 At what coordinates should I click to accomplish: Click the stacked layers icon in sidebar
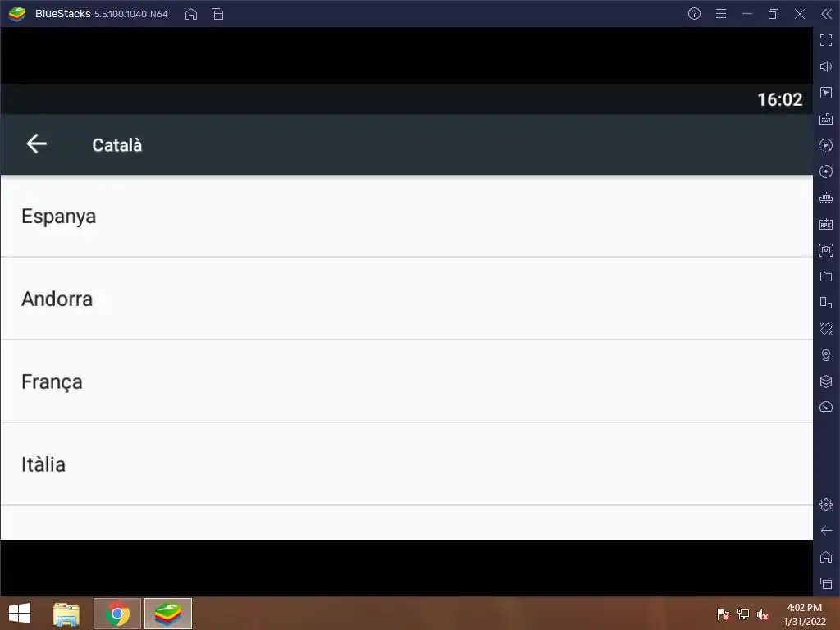tap(826, 381)
